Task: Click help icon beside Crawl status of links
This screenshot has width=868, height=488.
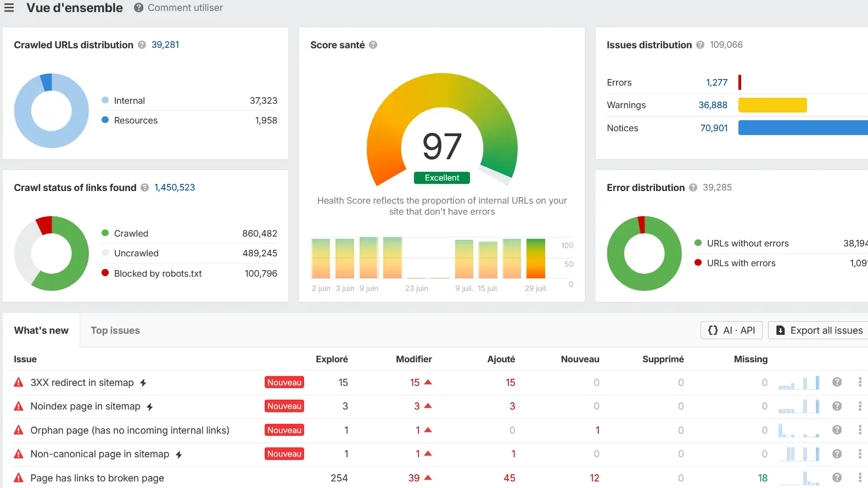Action: tap(144, 188)
